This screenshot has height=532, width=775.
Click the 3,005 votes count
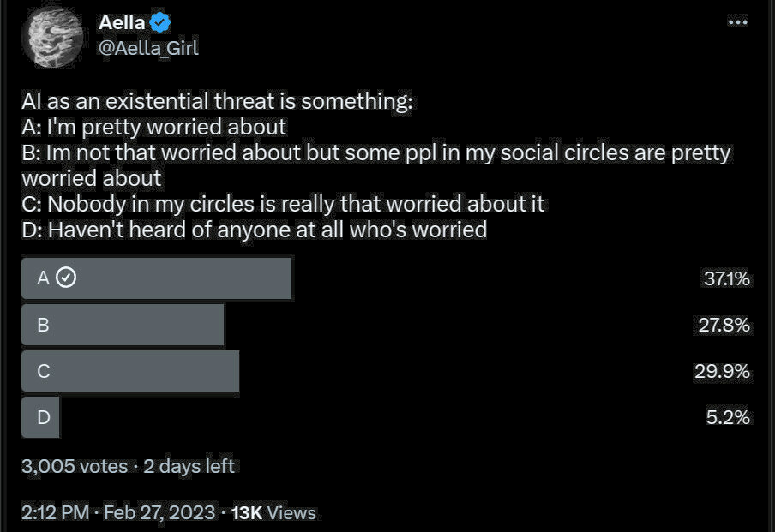tap(73, 466)
